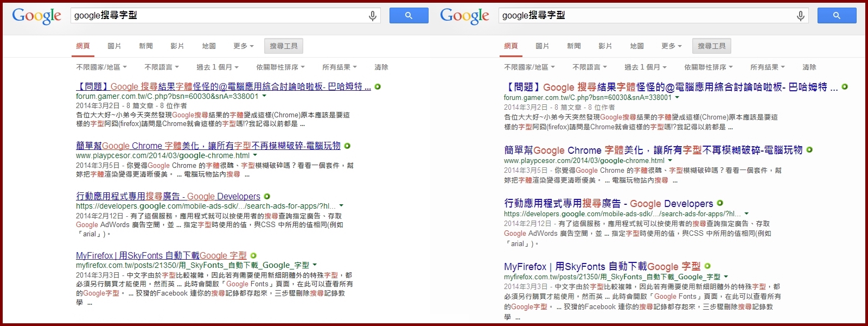868x326 pixels.
Task: Expand arrow after playpcesor.com URL, right window
Action: point(670,161)
